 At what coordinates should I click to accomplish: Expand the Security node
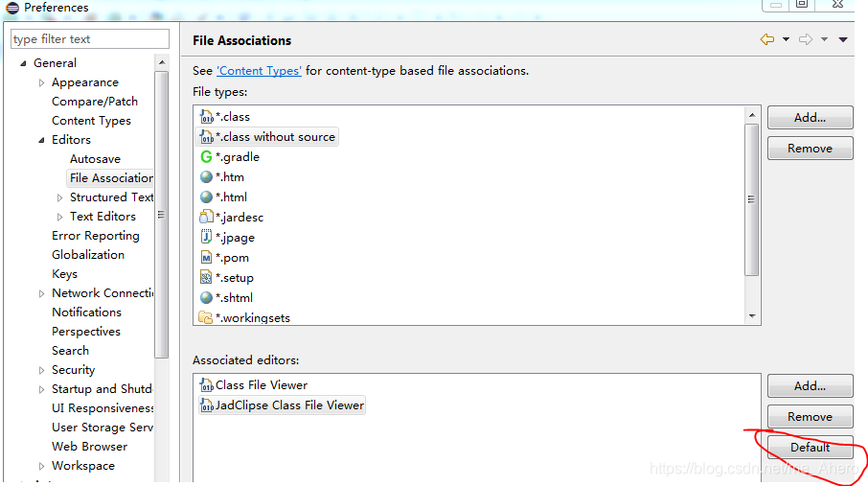pyautogui.click(x=41, y=370)
